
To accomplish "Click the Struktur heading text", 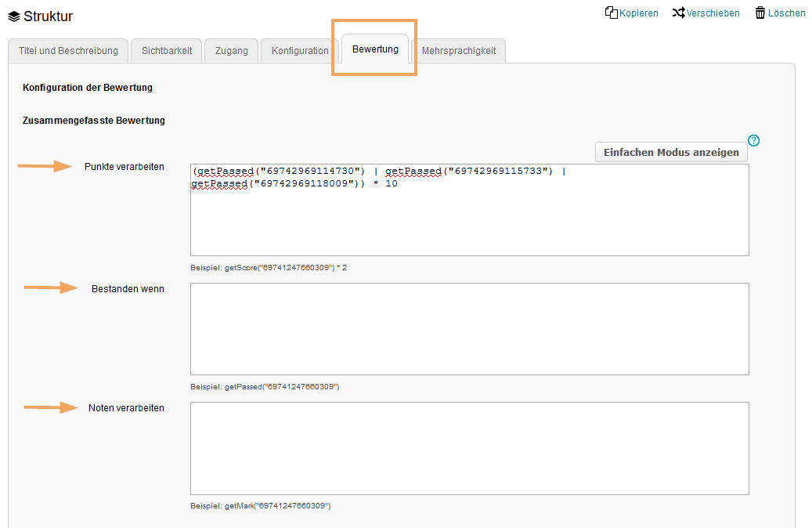I will [x=48, y=16].
